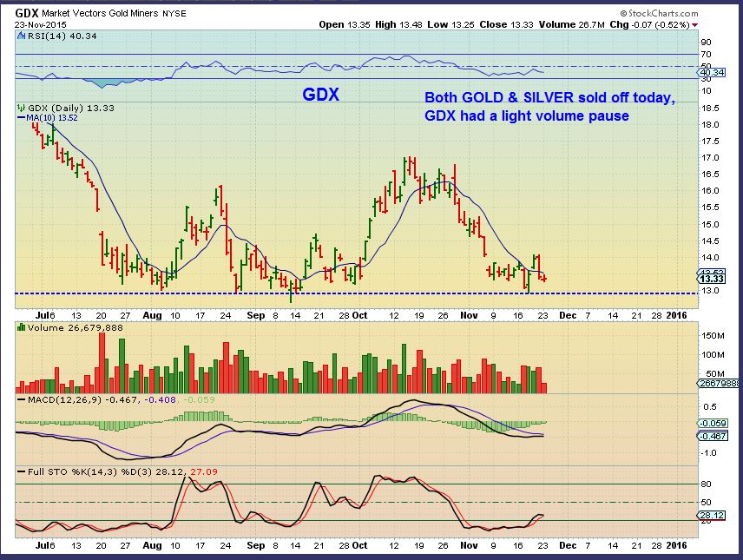
Task: Click the 17.0 price axis label
Action: pyautogui.click(x=710, y=158)
